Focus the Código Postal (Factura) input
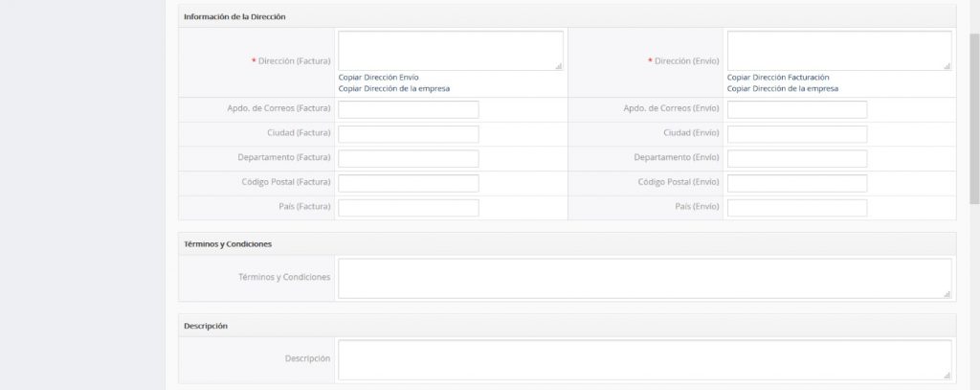Screen dimensions: 980x390 (408, 183)
